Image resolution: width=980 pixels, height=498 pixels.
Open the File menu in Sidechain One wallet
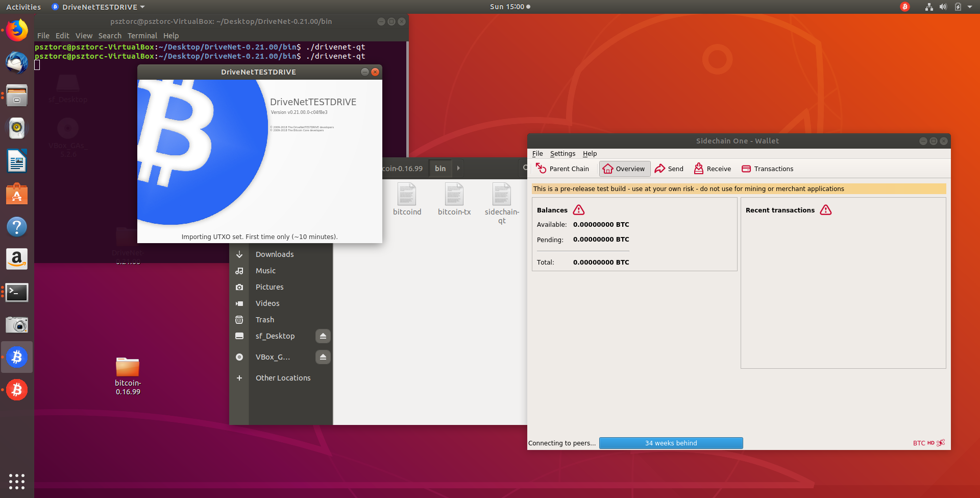[x=537, y=153]
